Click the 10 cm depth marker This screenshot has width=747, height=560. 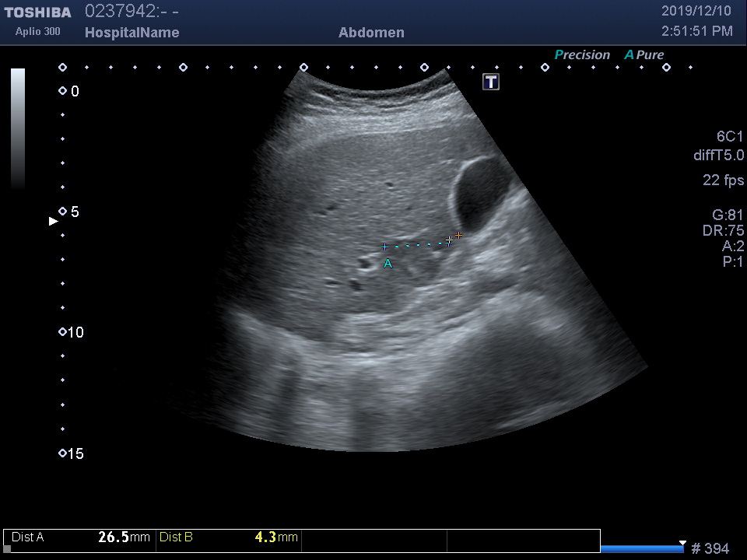tap(70, 333)
